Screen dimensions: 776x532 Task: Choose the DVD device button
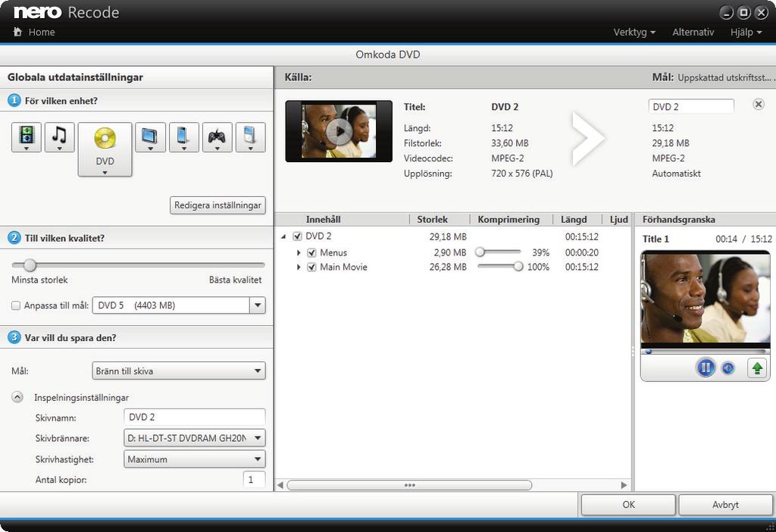(105, 149)
